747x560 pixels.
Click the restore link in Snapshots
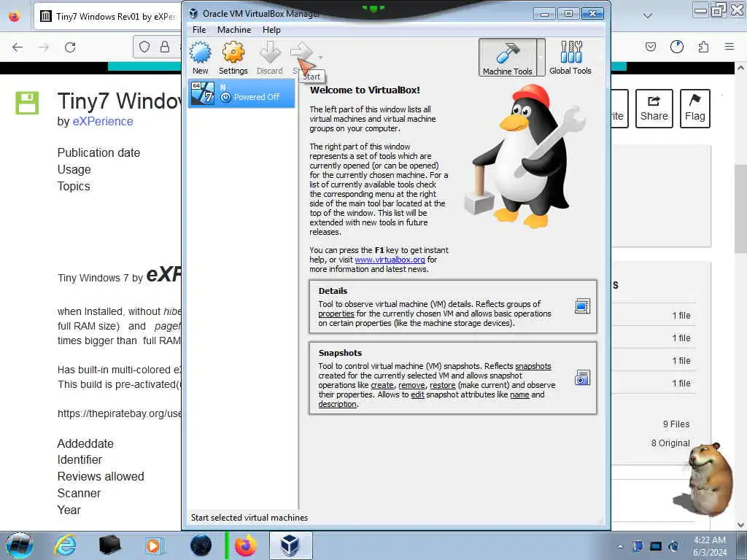[x=443, y=385]
